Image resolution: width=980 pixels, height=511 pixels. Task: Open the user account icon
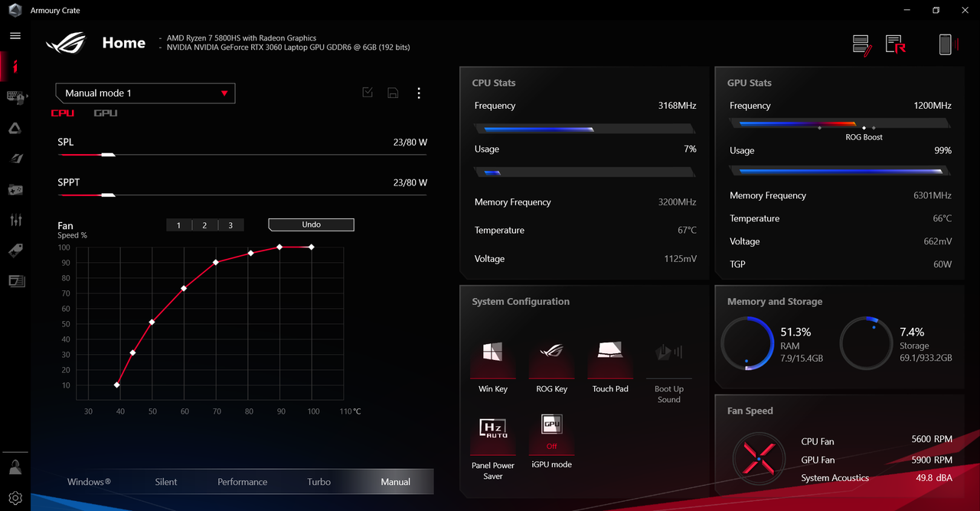click(x=15, y=467)
